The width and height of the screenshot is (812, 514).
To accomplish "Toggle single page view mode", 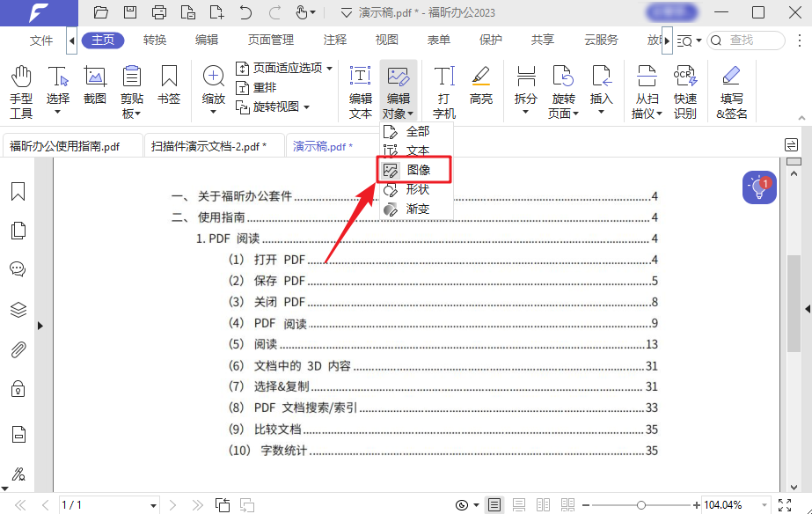I will [494, 504].
